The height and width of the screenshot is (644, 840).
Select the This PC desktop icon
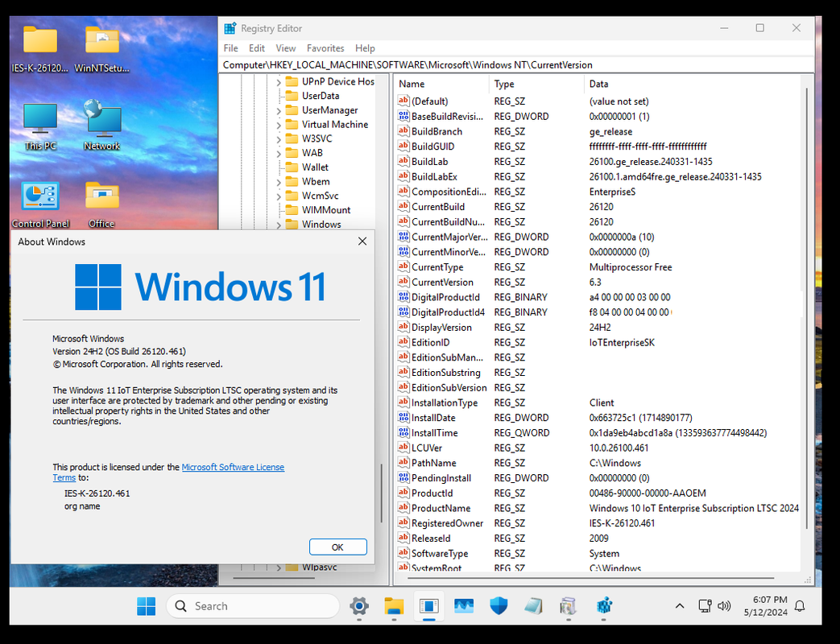pos(40,126)
